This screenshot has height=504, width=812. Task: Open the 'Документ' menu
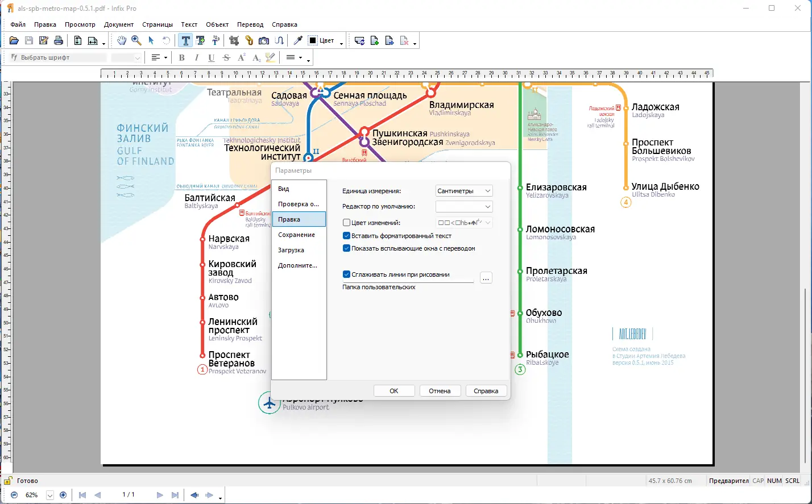point(119,24)
